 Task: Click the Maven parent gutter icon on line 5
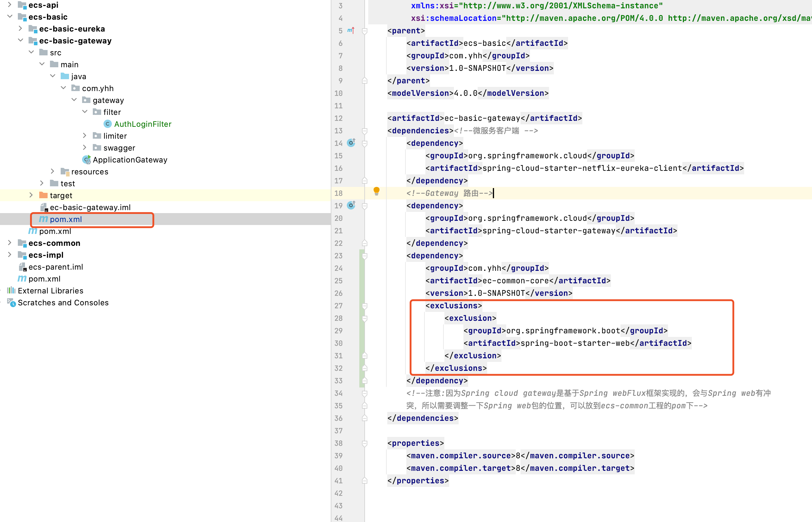351,31
